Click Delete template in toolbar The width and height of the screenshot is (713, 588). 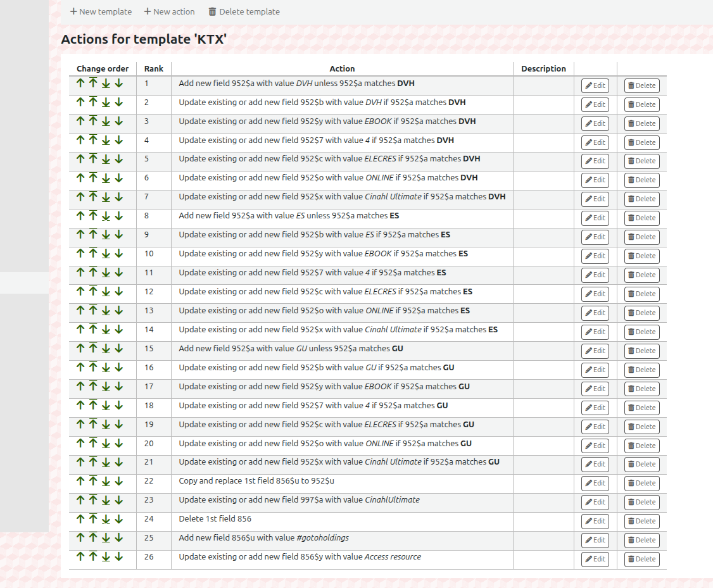coord(244,11)
